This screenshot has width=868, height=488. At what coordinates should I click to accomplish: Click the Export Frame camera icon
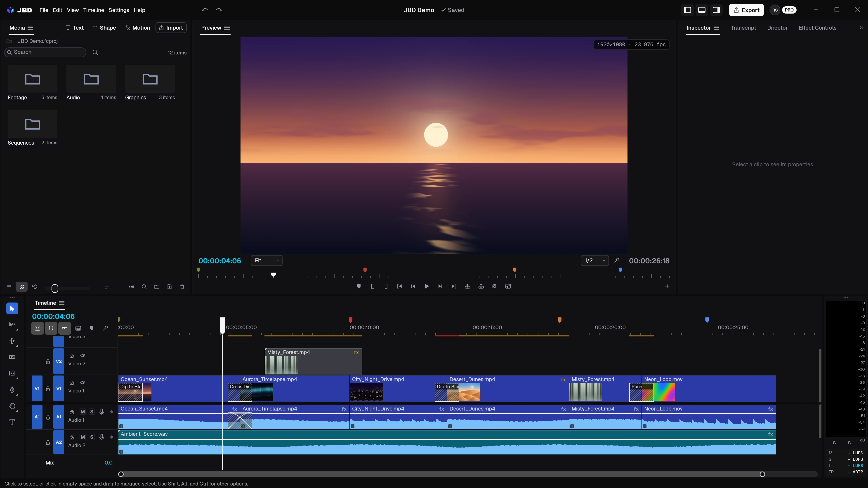pyautogui.click(x=494, y=286)
